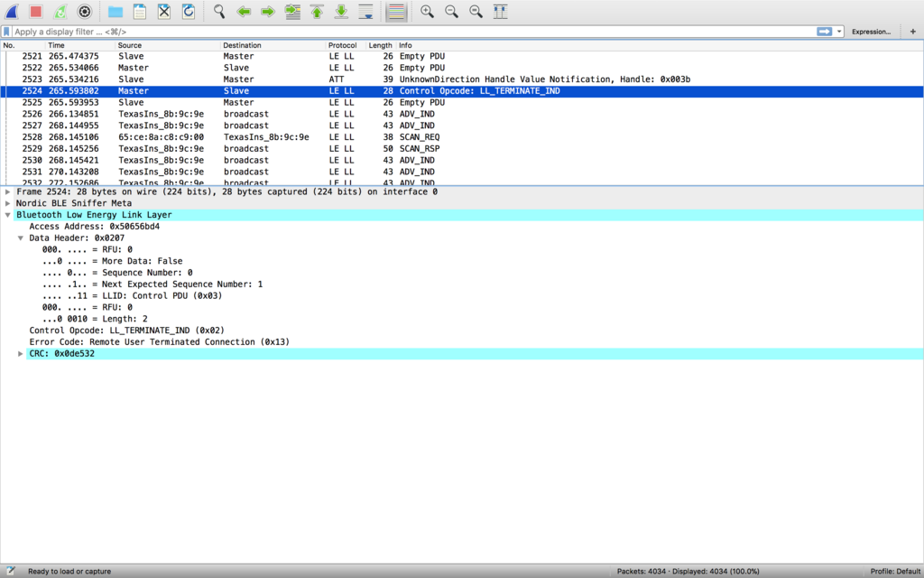Open the Expression... dialog
This screenshot has width=924, height=578.
(871, 32)
